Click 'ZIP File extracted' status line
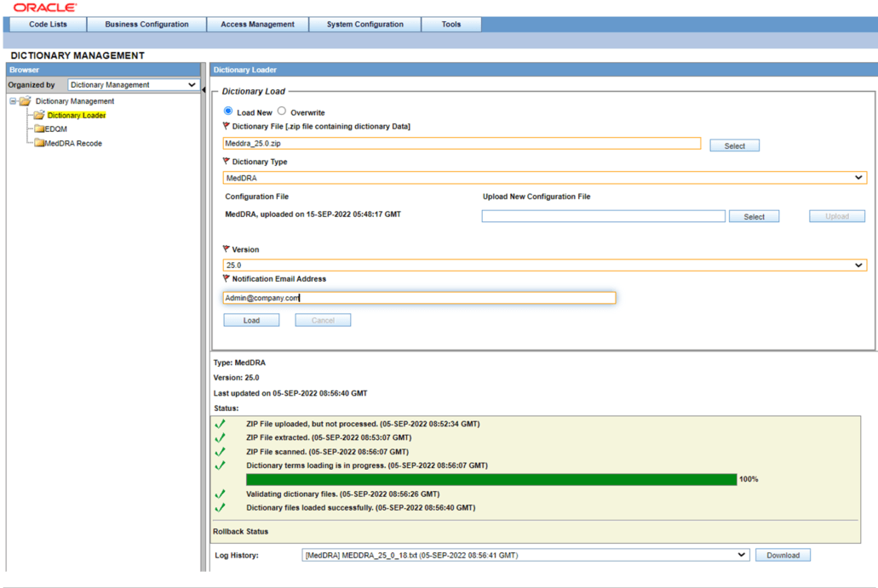Image resolution: width=878 pixels, height=588 pixels. pos(329,437)
